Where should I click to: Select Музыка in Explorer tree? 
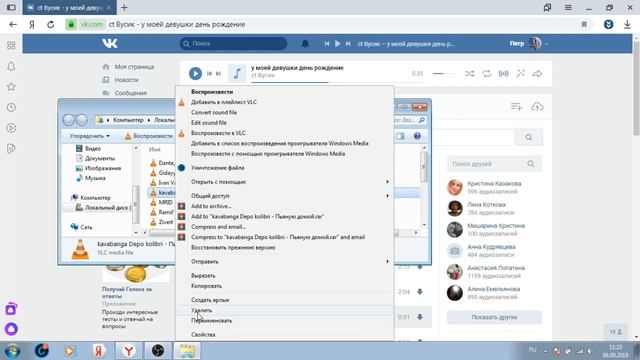click(91, 178)
